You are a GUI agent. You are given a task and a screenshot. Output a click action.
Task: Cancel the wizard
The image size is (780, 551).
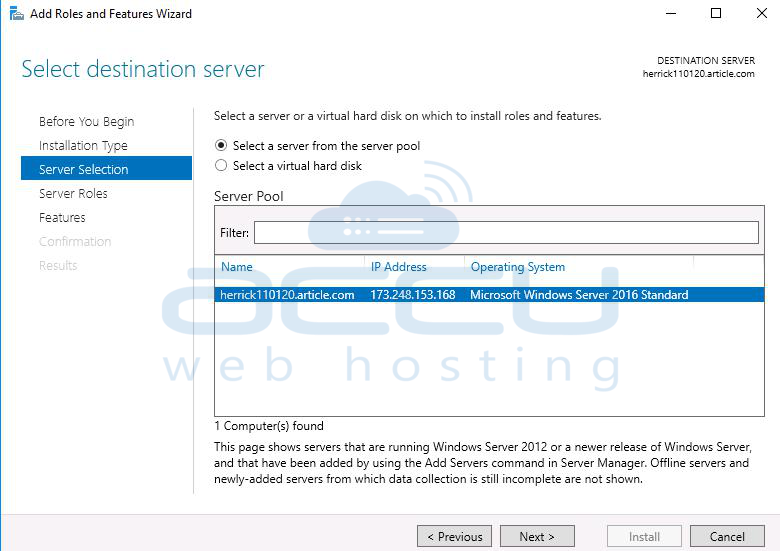pyautogui.click(x=727, y=537)
